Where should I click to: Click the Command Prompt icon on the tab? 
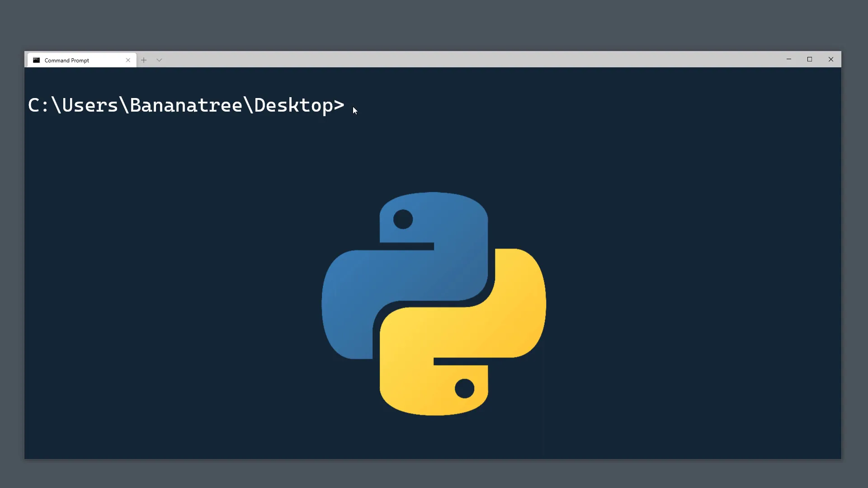pos(36,60)
